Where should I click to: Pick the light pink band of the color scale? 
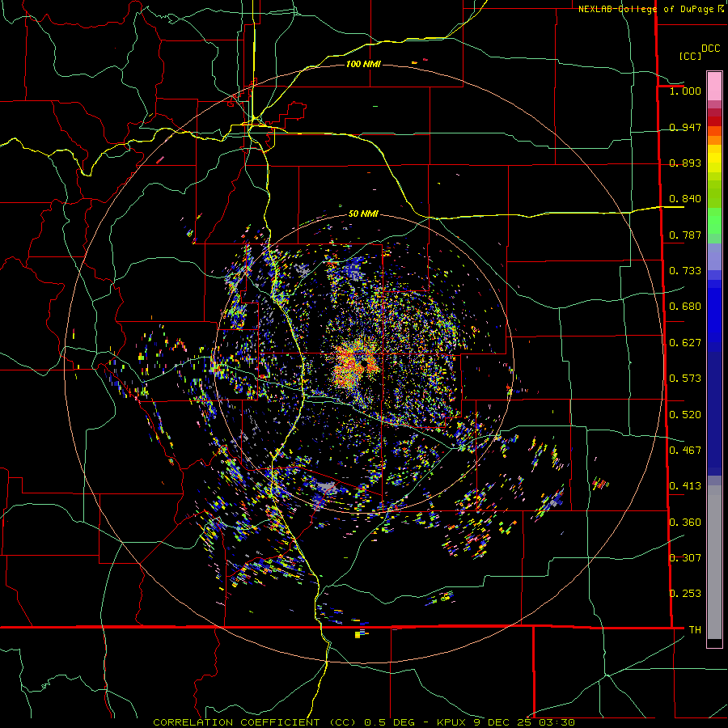pyautogui.click(x=714, y=86)
